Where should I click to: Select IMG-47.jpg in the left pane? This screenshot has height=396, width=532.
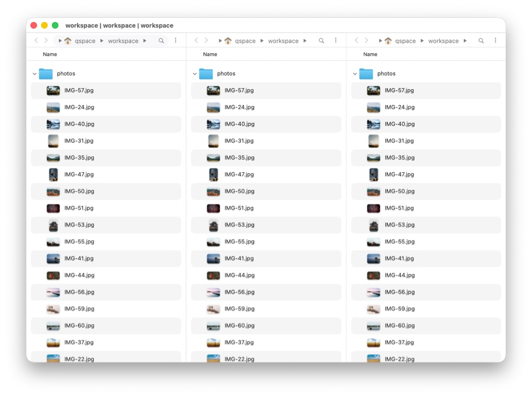point(79,174)
